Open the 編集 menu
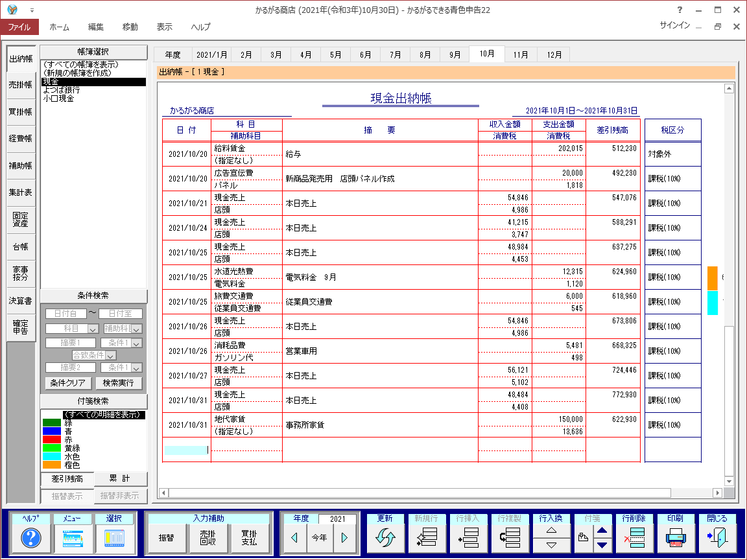Image resolution: width=747 pixels, height=560 pixels. click(96, 27)
